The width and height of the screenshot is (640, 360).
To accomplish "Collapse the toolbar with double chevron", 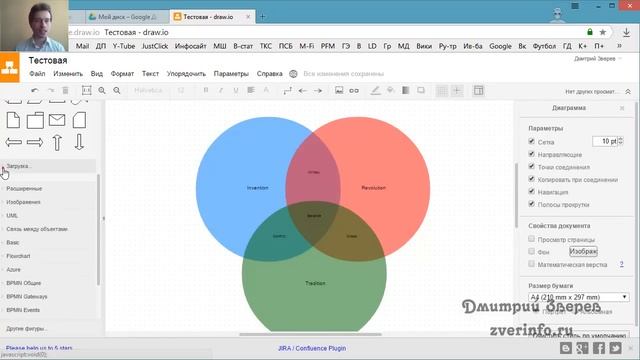I will [628, 91].
